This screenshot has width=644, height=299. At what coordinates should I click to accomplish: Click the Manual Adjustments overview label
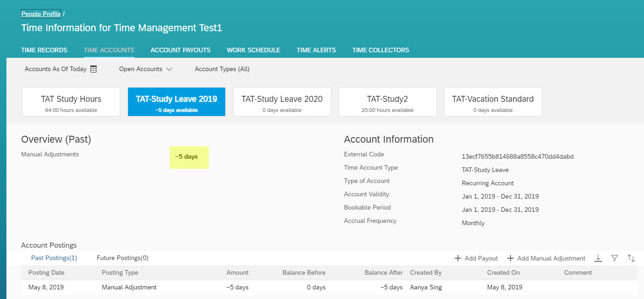click(50, 154)
